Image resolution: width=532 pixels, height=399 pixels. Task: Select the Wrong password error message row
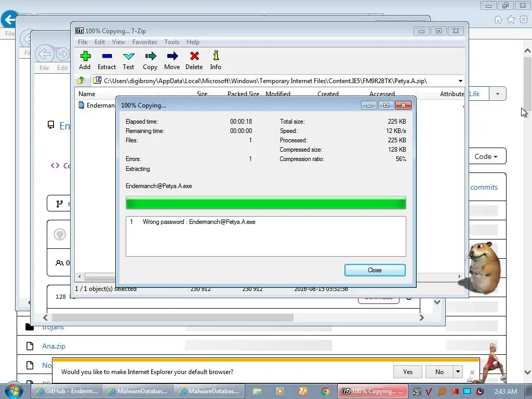click(x=266, y=222)
